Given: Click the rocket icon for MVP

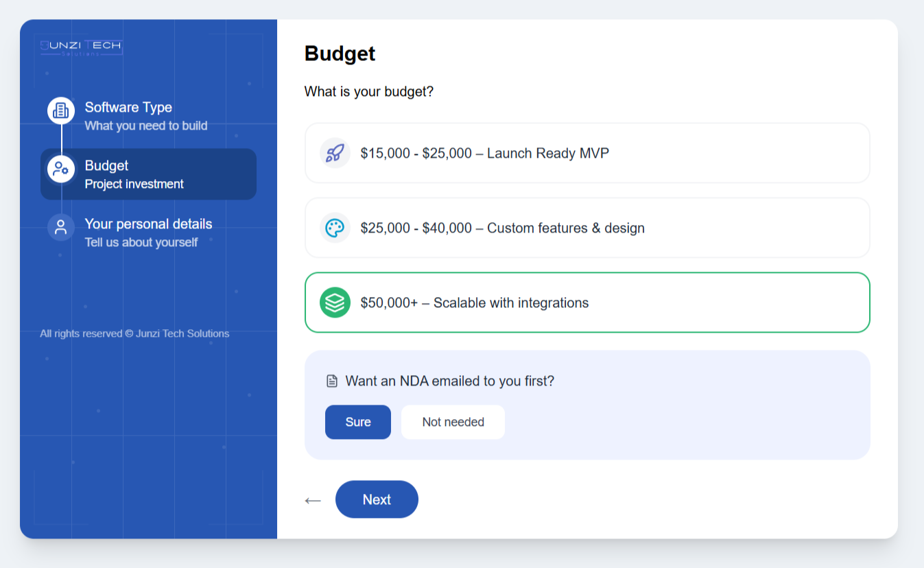Looking at the screenshot, I should point(335,153).
